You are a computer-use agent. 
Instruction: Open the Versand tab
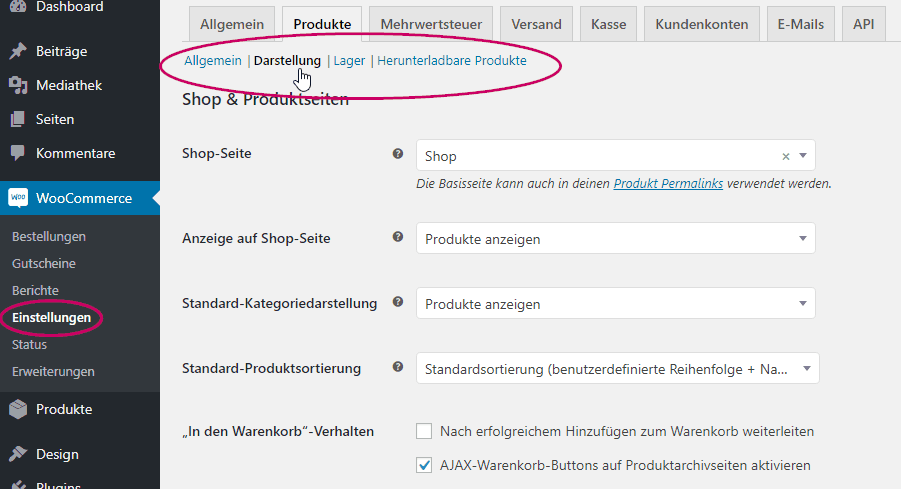click(536, 24)
